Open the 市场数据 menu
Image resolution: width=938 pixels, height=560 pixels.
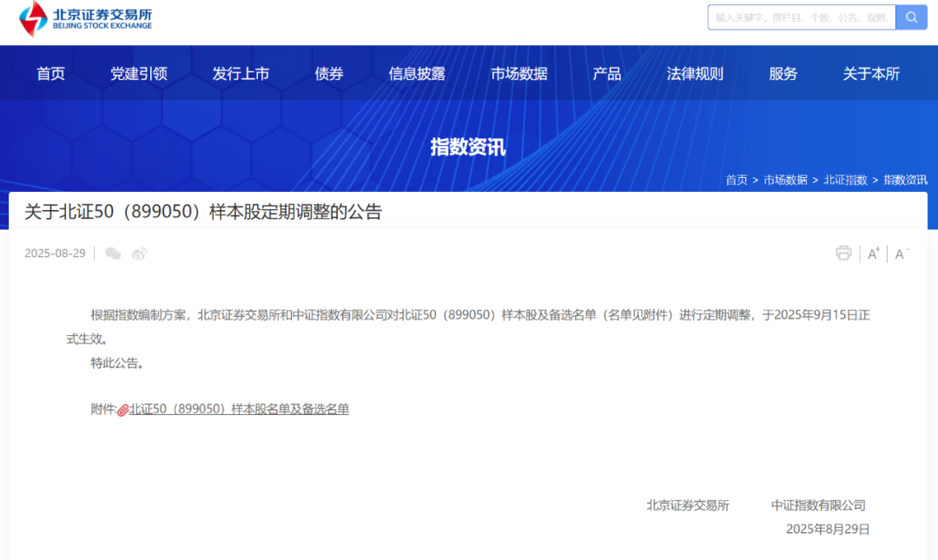[x=519, y=73]
